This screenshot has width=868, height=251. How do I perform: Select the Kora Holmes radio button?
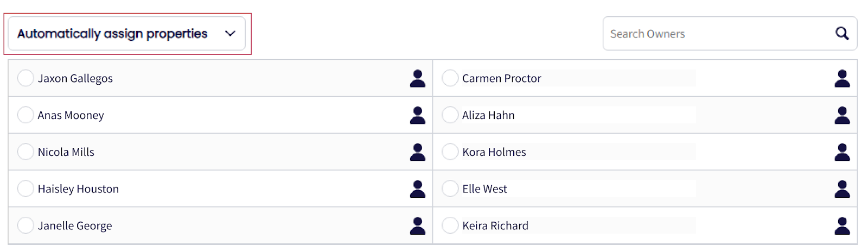point(450,152)
